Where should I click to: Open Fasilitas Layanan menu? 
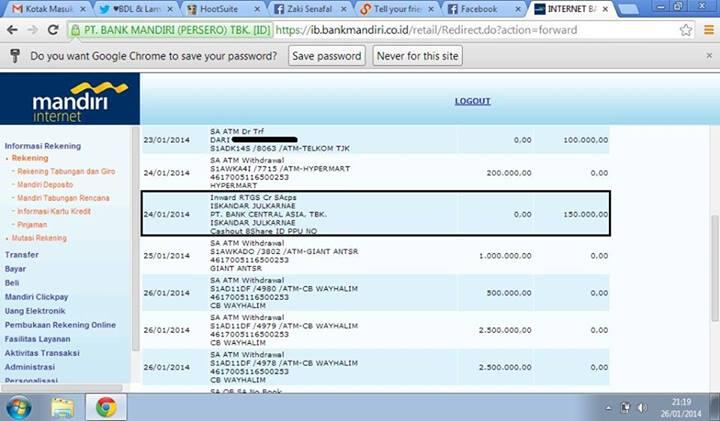[37, 339]
